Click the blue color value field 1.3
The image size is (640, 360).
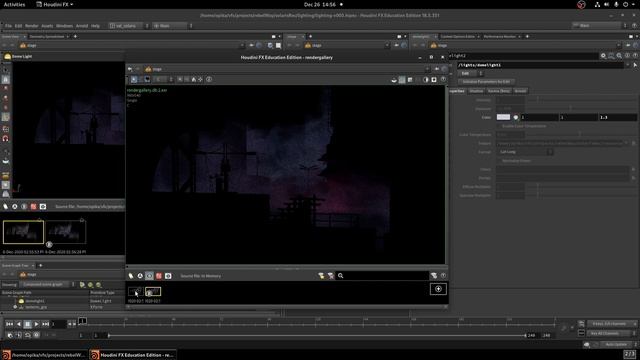[617, 118]
